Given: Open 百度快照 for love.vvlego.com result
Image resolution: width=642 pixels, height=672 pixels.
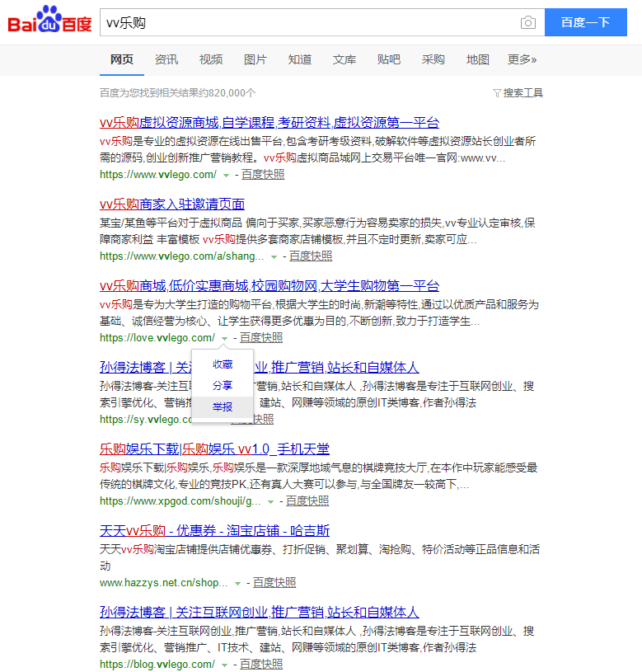Looking at the screenshot, I should [261, 338].
